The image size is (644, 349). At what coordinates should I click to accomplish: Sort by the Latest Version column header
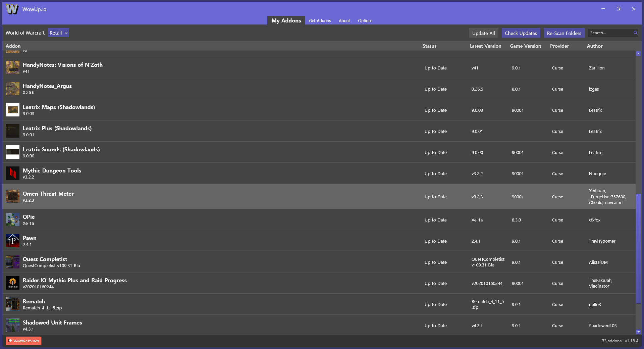click(x=485, y=46)
